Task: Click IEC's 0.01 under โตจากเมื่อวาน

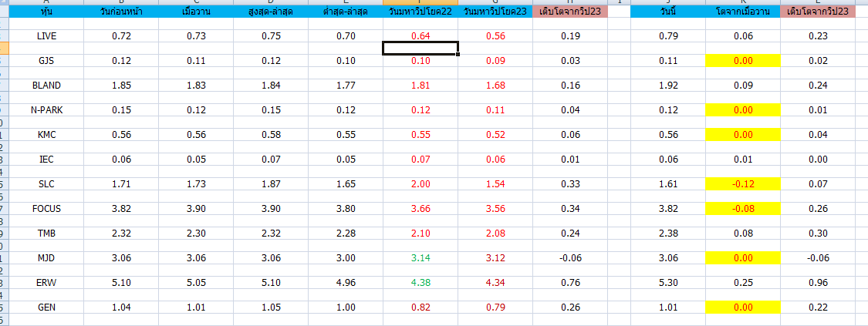Action: (743, 160)
